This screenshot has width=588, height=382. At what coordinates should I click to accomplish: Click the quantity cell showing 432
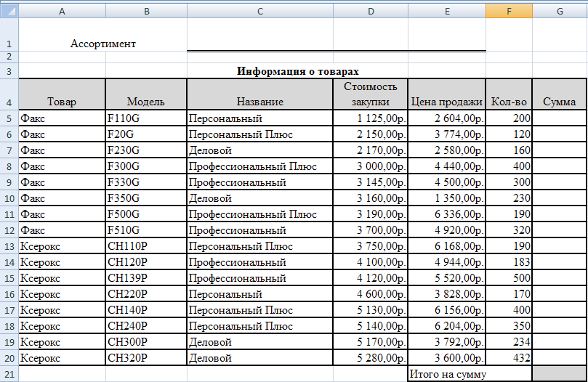click(x=509, y=358)
